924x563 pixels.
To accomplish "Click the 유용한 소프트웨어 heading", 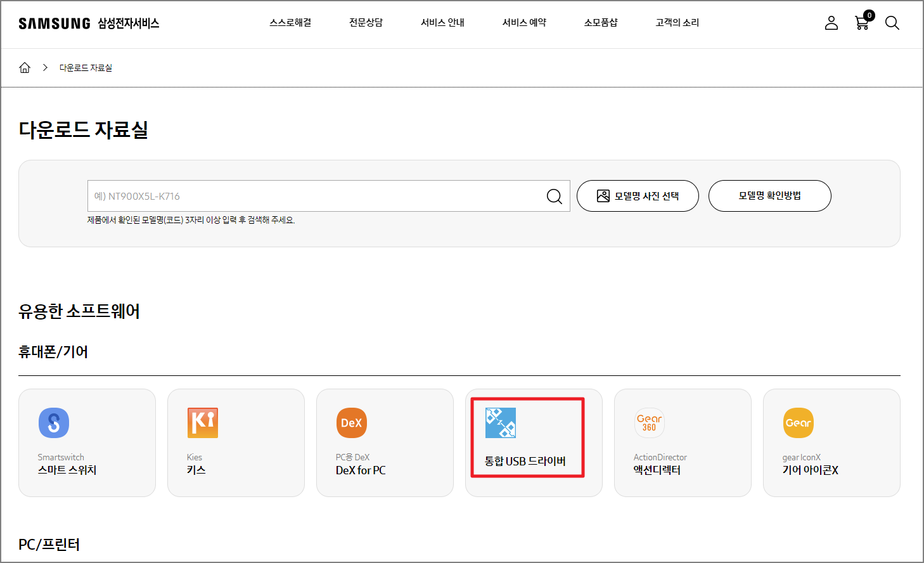I will pyautogui.click(x=79, y=311).
